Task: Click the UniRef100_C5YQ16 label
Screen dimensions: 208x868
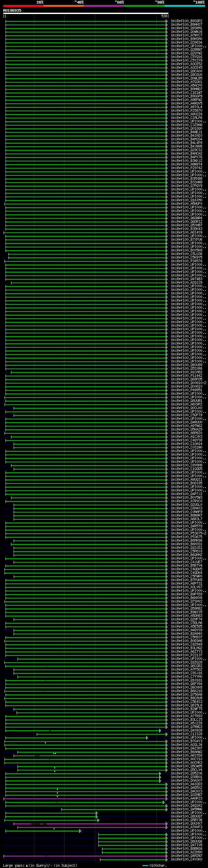Action: click(187, 57)
